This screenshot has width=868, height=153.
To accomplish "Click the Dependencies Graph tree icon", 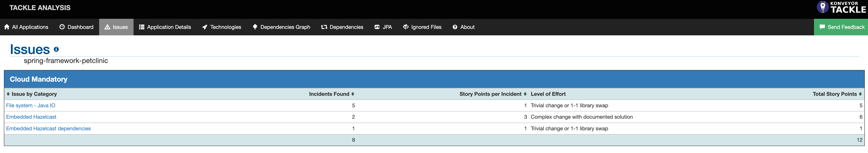I will coord(255,27).
